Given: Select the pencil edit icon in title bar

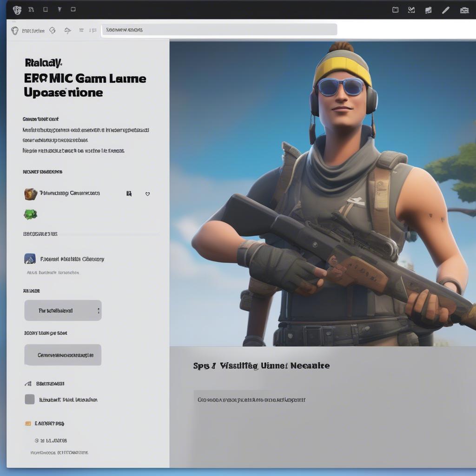Looking at the screenshot, I should (445, 10).
